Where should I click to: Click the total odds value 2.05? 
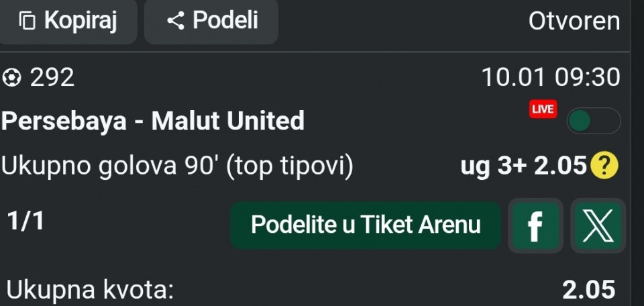(588, 290)
